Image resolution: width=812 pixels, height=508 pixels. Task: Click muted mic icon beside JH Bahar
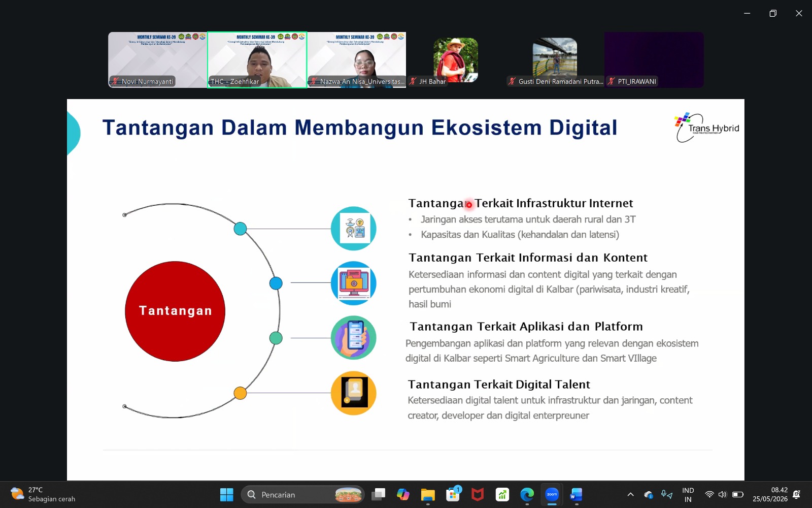pyautogui.click(x=413, y=81)
